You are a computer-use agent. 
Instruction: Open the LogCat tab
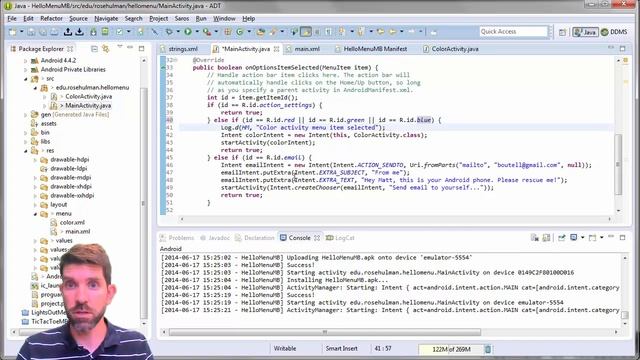pyautogui.click(x=340, y=238)
